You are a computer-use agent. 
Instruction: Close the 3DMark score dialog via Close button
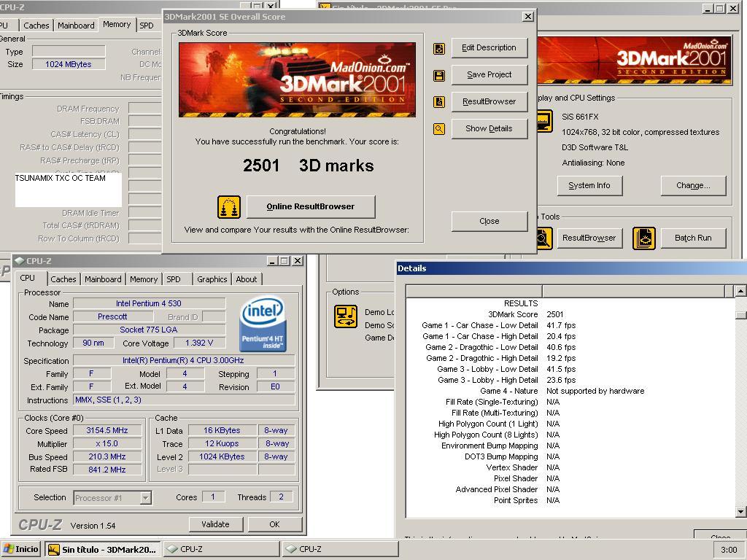489,221
